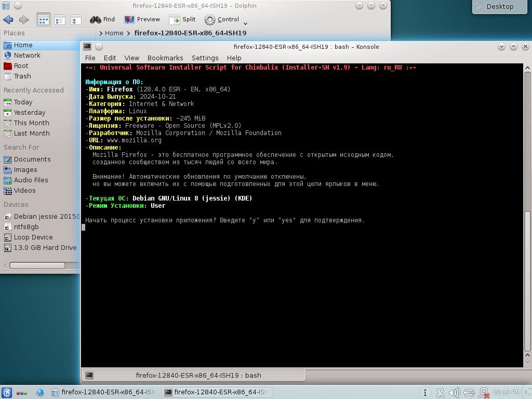This screenshot has width=532, height=399.
Task: Open Debian jessie device in Places
Action: (x=41, y=217)
